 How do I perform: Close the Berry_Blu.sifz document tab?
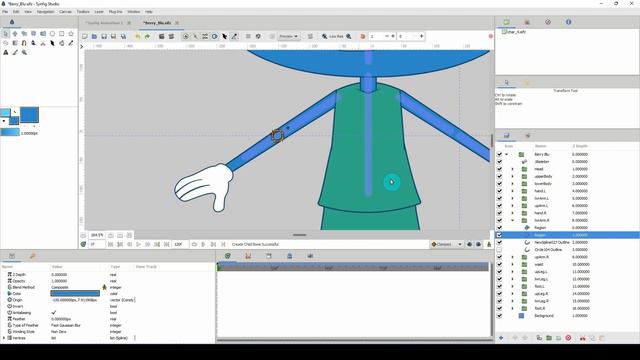tap(177, 23)
